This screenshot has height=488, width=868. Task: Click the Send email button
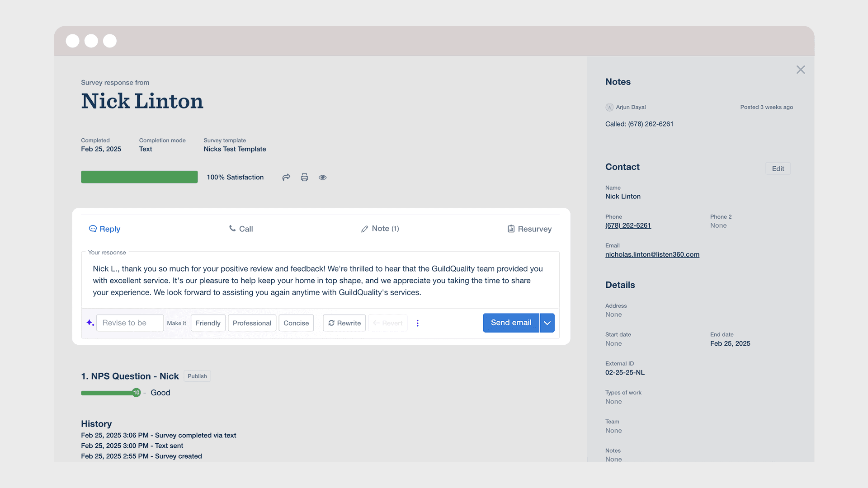click(x=511, y=323)
